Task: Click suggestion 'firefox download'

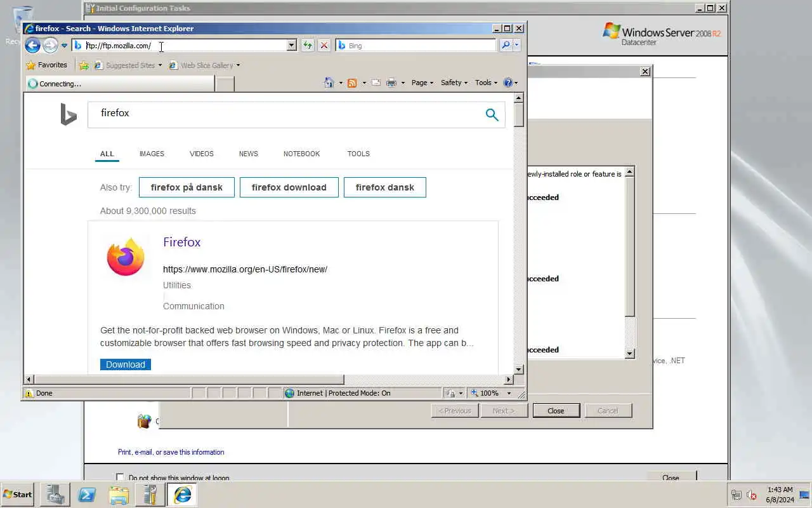Action: pos(289,187)
